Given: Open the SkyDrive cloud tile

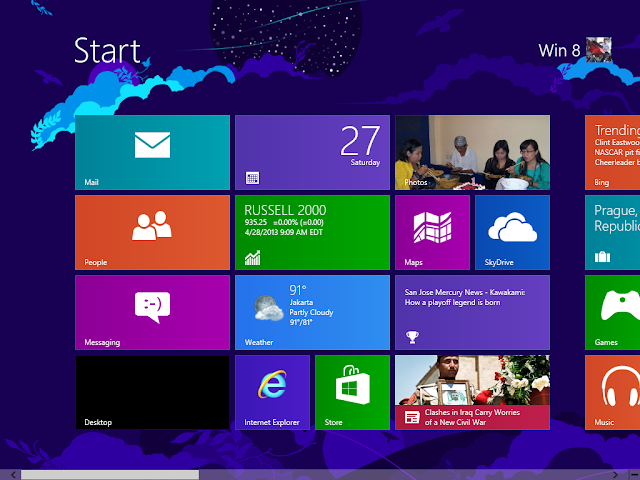Looking at the screenshot, I should click(x=512, y=232).
